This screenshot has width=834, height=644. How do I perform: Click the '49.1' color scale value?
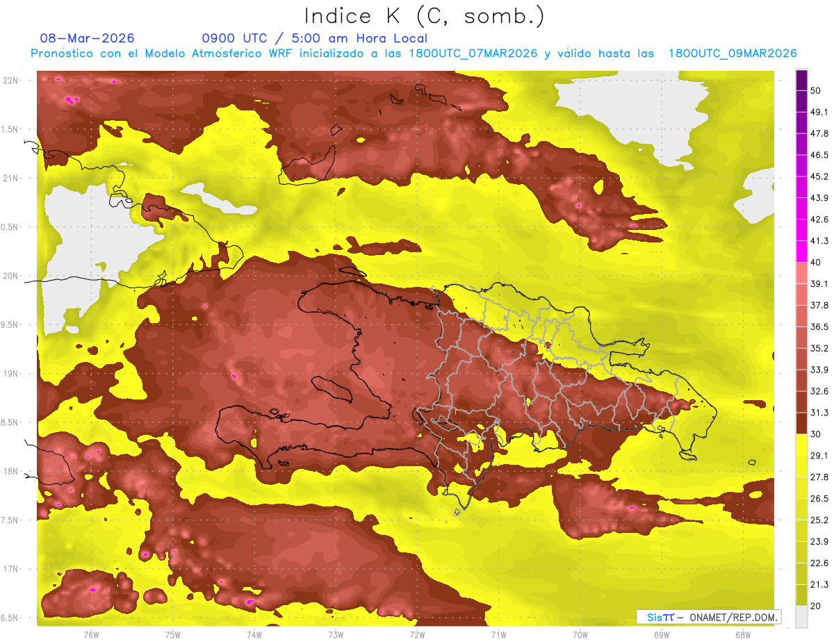tap(819, 113)
